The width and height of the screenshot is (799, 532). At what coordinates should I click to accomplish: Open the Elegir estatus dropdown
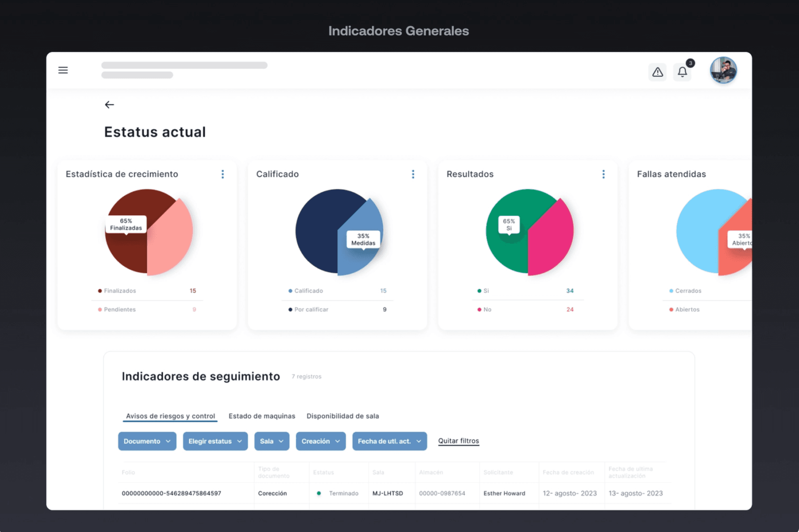coord(215,441)
